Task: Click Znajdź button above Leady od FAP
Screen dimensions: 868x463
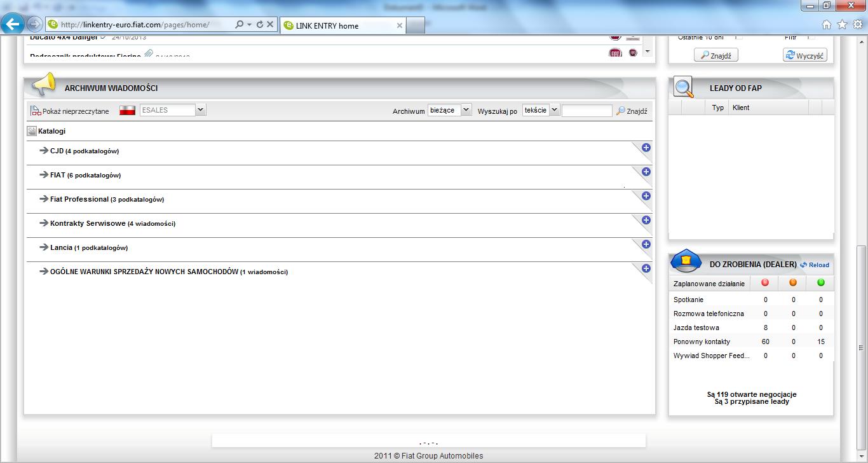Action: [716, 55]
